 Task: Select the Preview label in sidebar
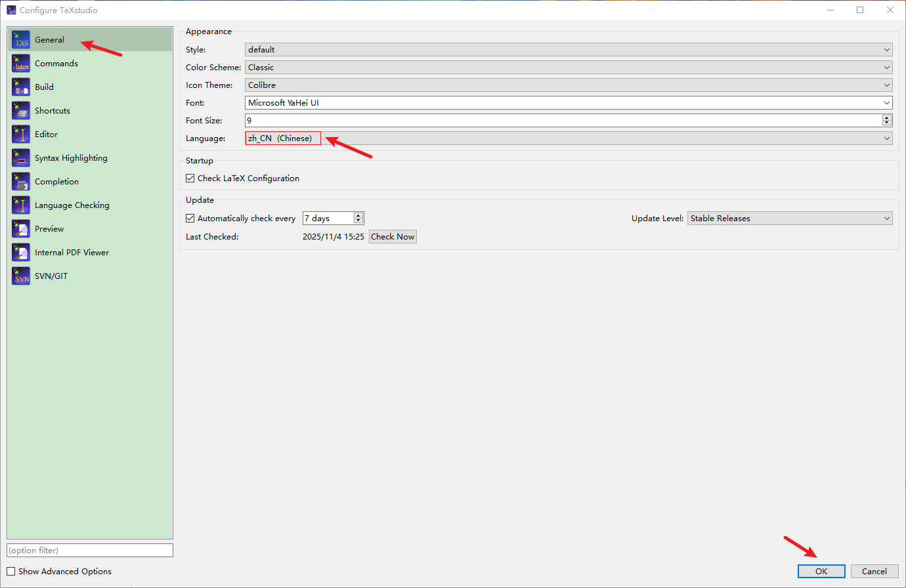tap(49, 229)
